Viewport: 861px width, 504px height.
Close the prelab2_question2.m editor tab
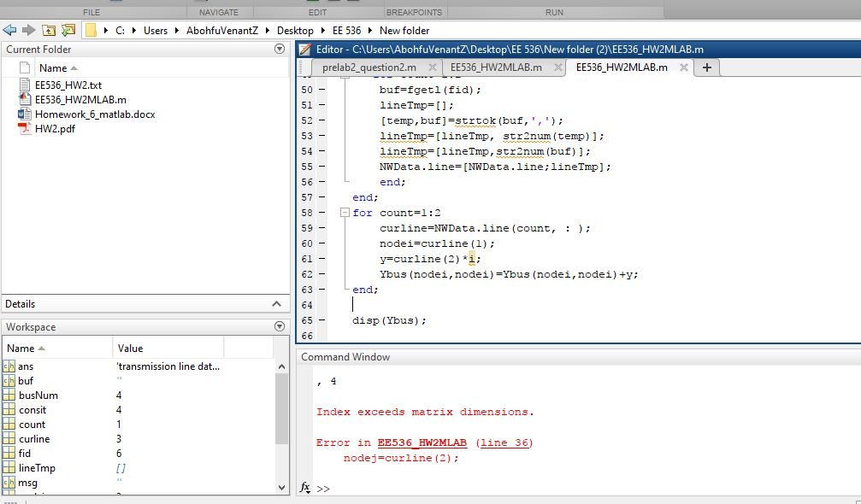(432, 67)
